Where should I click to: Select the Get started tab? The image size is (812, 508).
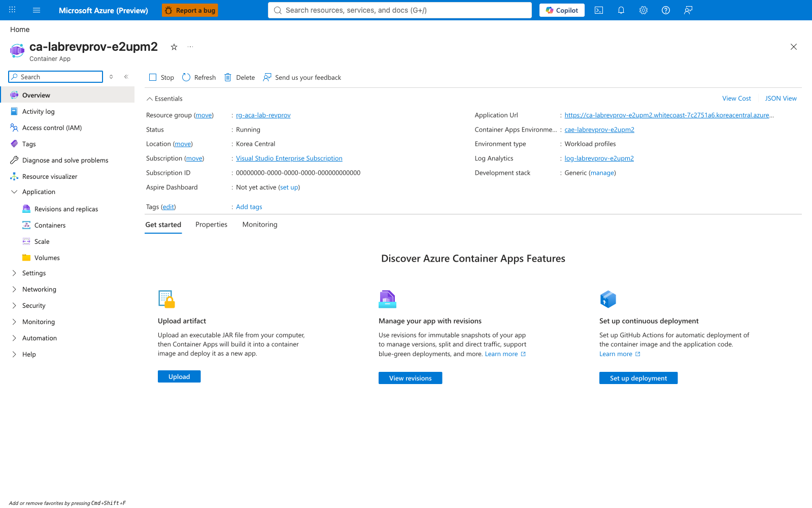click(x=163, y=225)
